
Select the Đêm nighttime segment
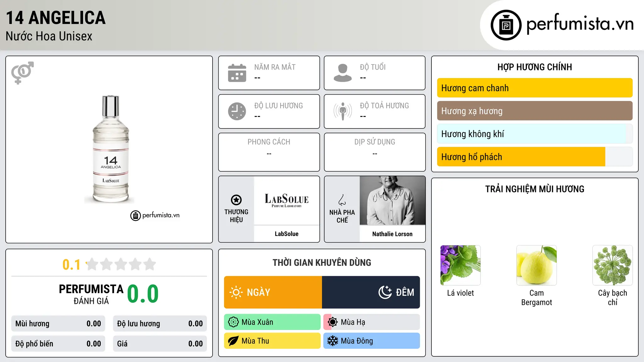click(x=371, y=292)
